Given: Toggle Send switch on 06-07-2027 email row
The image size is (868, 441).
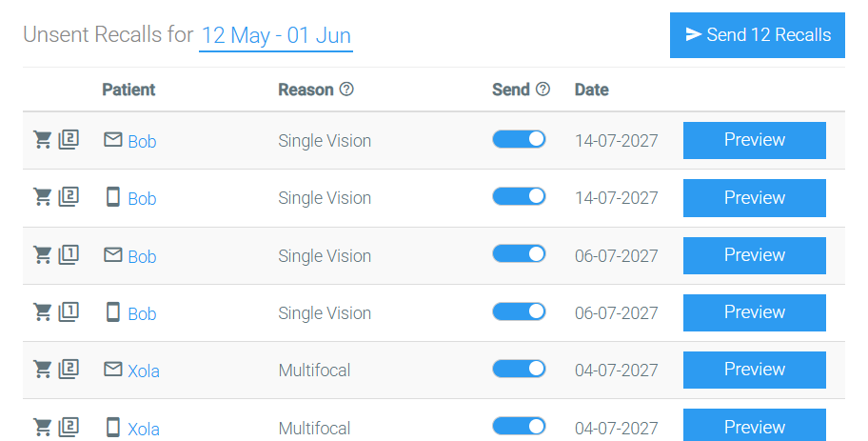Looking at the screenshot, I should point(520,254).
